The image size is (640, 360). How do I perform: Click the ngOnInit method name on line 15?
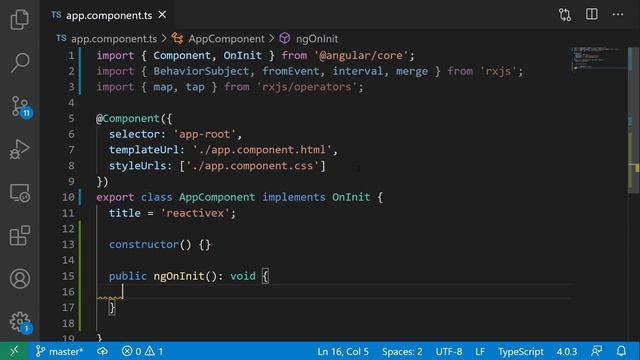179,276
